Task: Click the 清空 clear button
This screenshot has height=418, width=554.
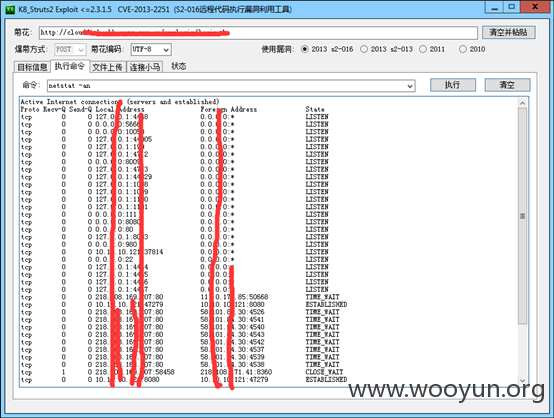Action: pyautogui.click(x=507, y=85)
